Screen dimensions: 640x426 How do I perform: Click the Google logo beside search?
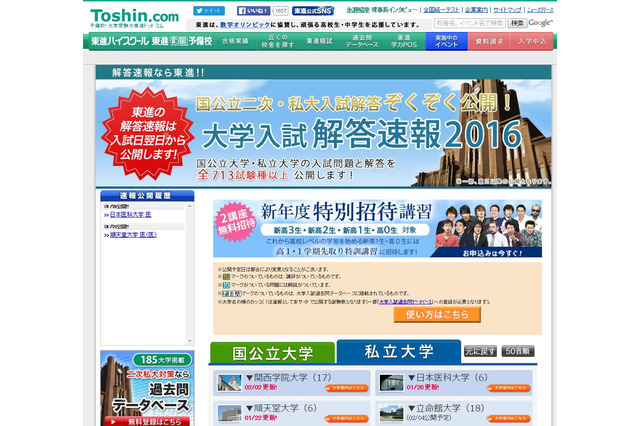coord(540,23)
